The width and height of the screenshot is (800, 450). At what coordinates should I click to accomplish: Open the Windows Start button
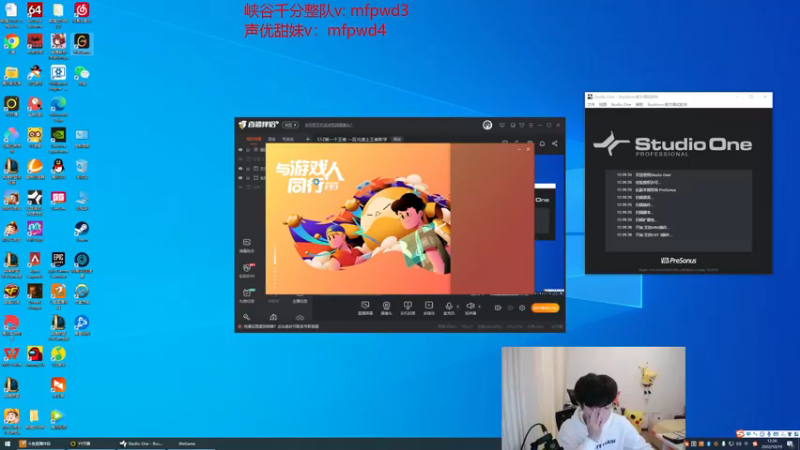[7, 444]
